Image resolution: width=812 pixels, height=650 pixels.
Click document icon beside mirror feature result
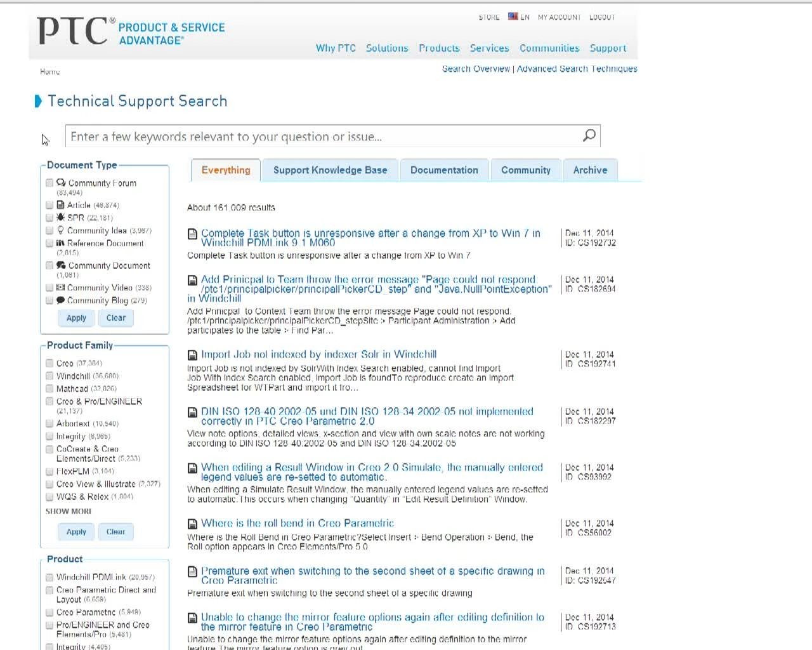(192, 618)
